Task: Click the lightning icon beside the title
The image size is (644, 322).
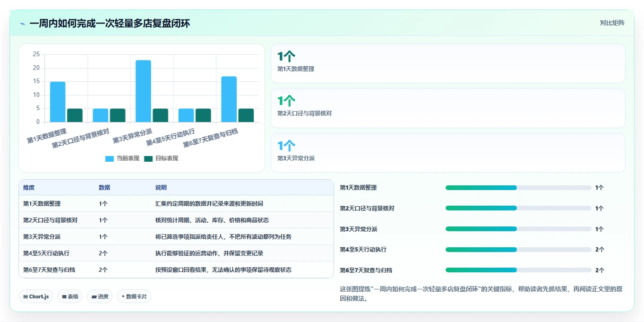Action: (x=22, y=24)
